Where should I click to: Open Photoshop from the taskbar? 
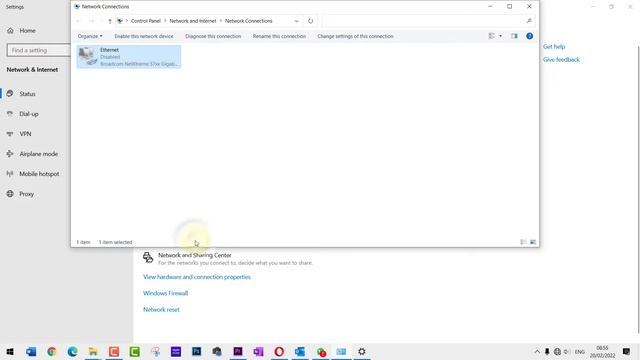(x=196, y=351)
